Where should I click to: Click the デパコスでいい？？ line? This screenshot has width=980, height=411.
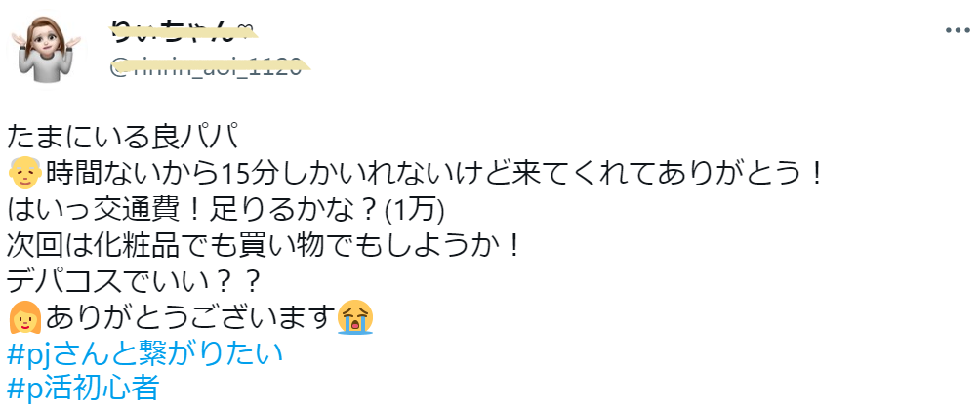click(133, 281)
